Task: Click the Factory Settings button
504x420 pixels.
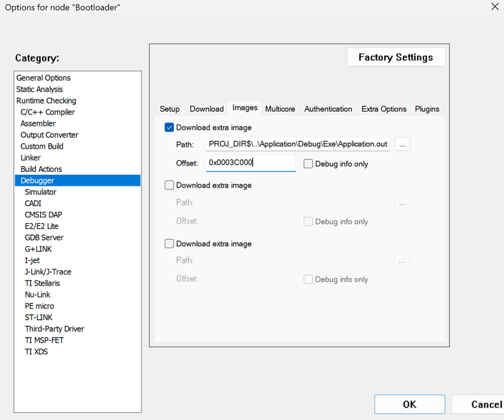Action: (396, 57)
